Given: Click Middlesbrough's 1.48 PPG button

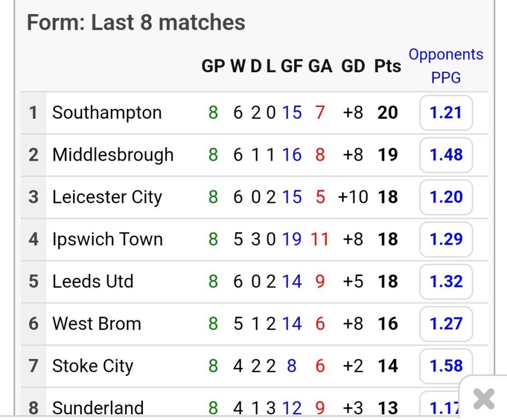Looking at the screenshot, I should (x=445, y=155).
